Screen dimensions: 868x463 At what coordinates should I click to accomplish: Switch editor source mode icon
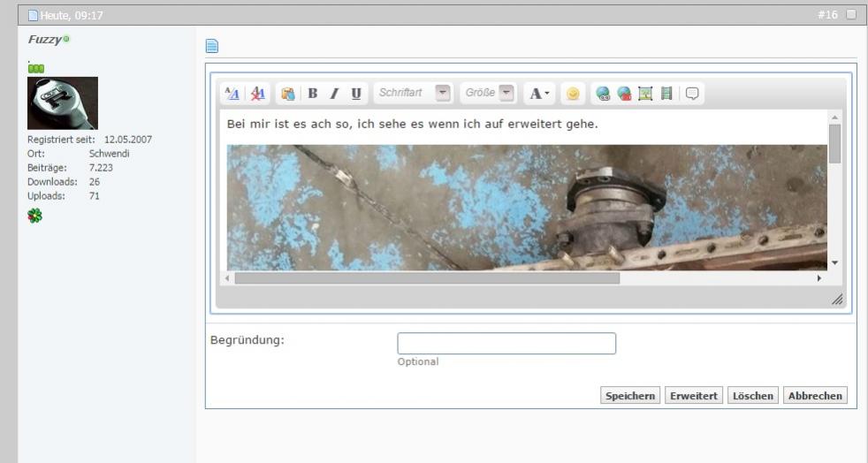[x=232, y=93]
